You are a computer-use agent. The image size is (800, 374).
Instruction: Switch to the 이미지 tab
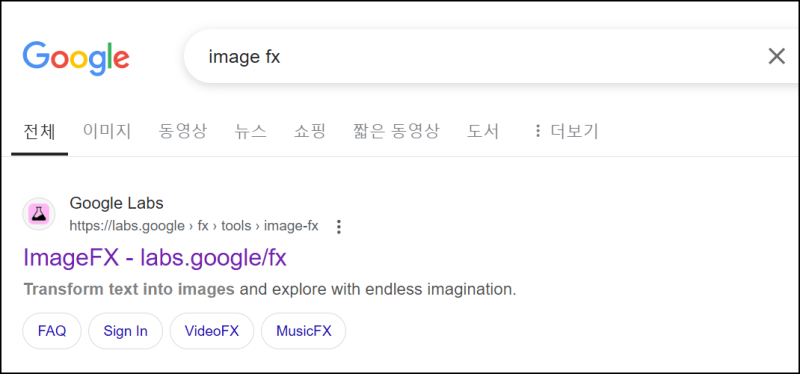tap(107, 132)
